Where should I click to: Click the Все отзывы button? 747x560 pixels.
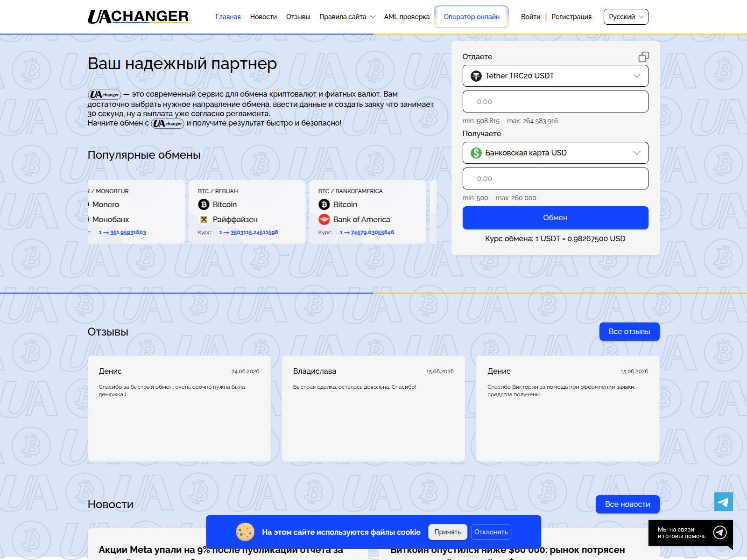click(x=629, y=332)
